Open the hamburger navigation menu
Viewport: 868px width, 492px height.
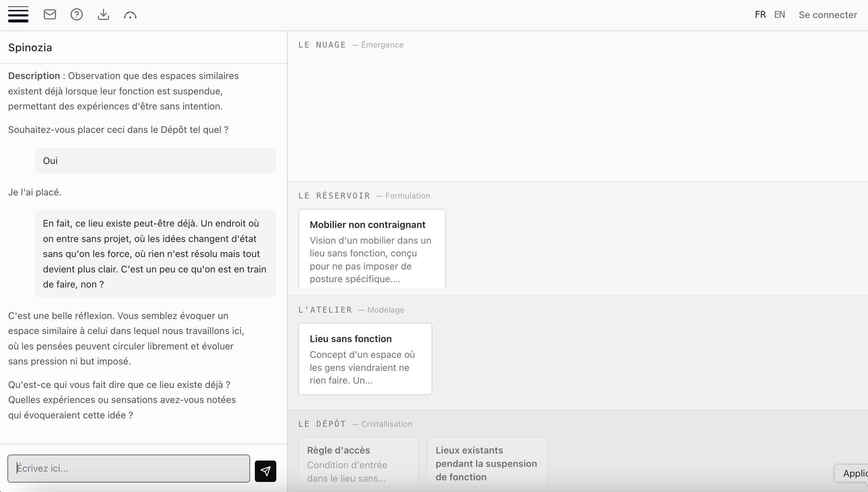[18, 14]
